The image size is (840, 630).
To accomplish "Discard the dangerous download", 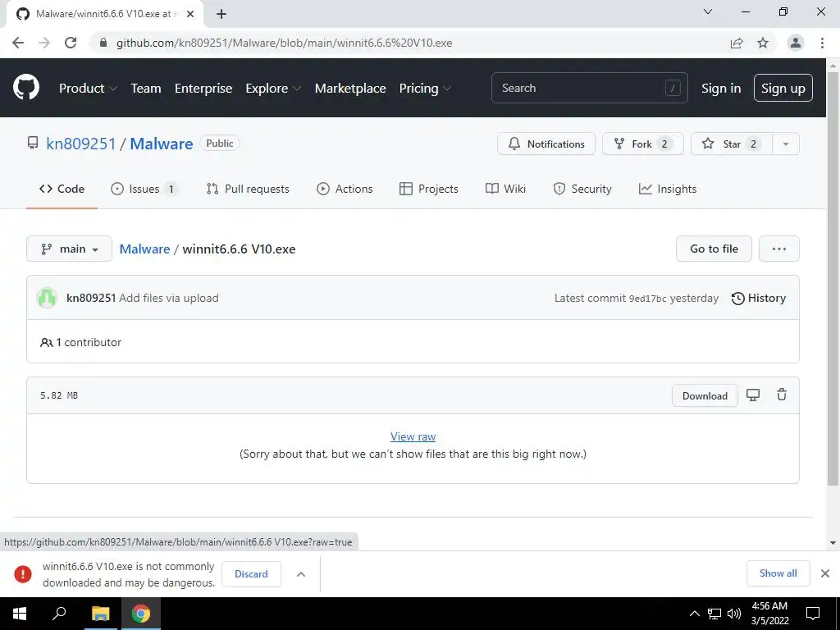I will click(x=251, y=573).
